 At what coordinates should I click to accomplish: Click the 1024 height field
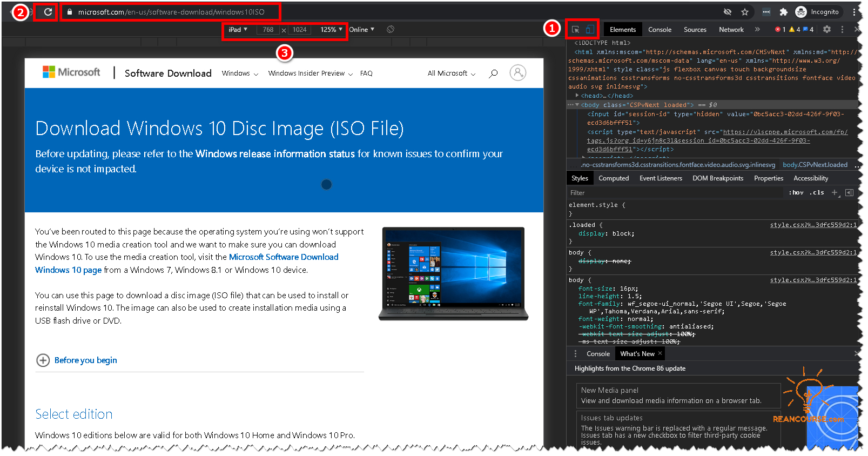point(299,30)
